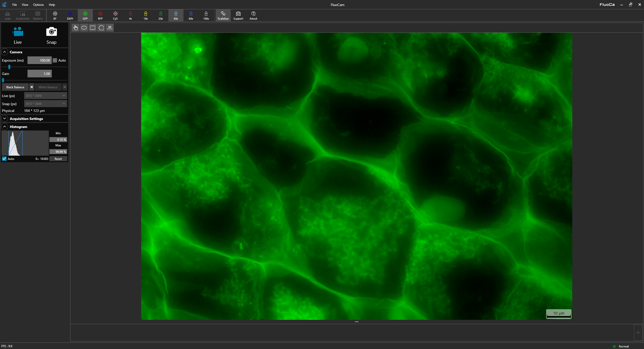Switch to the DAPI fluorescence channel
This screenshot has height=349, width=644.
(70, 15)
